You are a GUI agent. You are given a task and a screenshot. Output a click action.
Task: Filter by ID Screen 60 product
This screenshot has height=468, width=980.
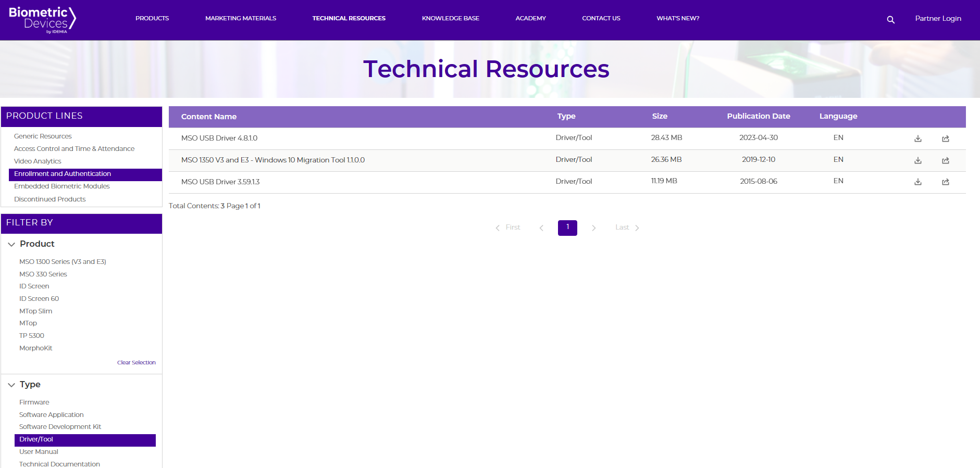(39, 299)
